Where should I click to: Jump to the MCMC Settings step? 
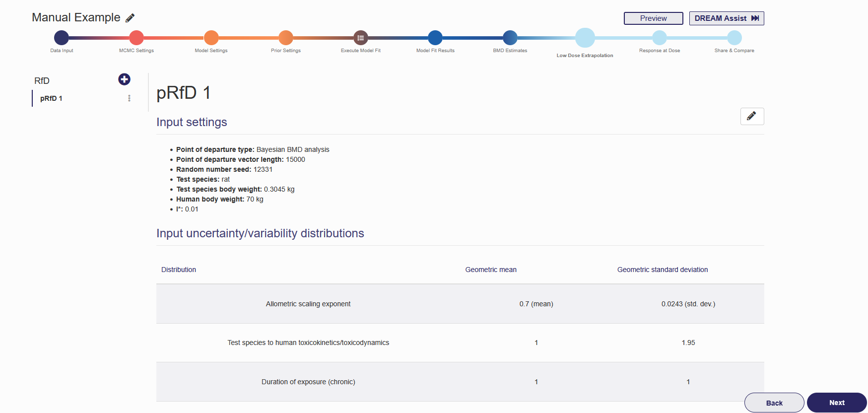(x=136, y=38)
